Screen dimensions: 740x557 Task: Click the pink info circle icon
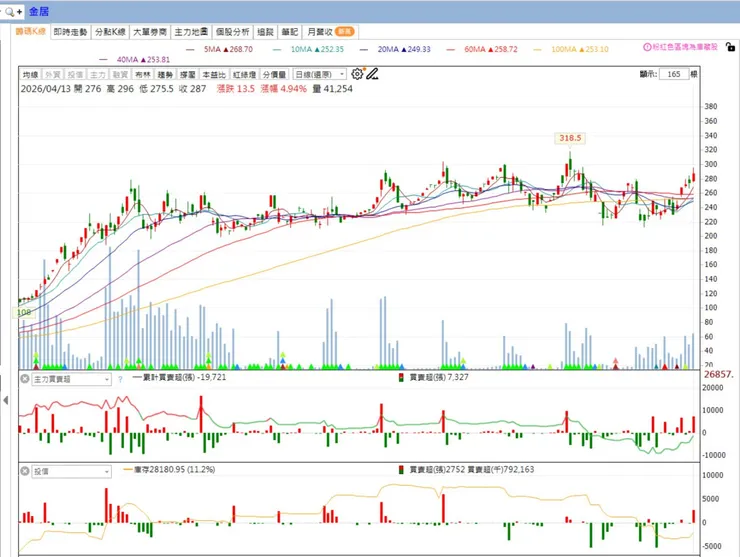tap(648, 47)
